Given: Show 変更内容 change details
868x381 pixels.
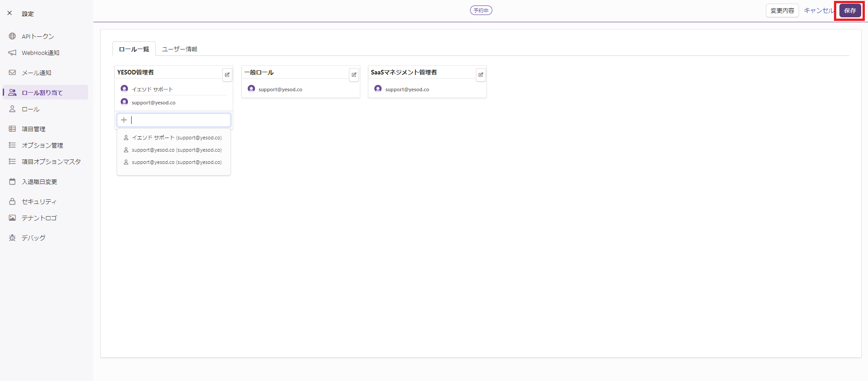Looking at the screenshot, I should click(782, 10).
